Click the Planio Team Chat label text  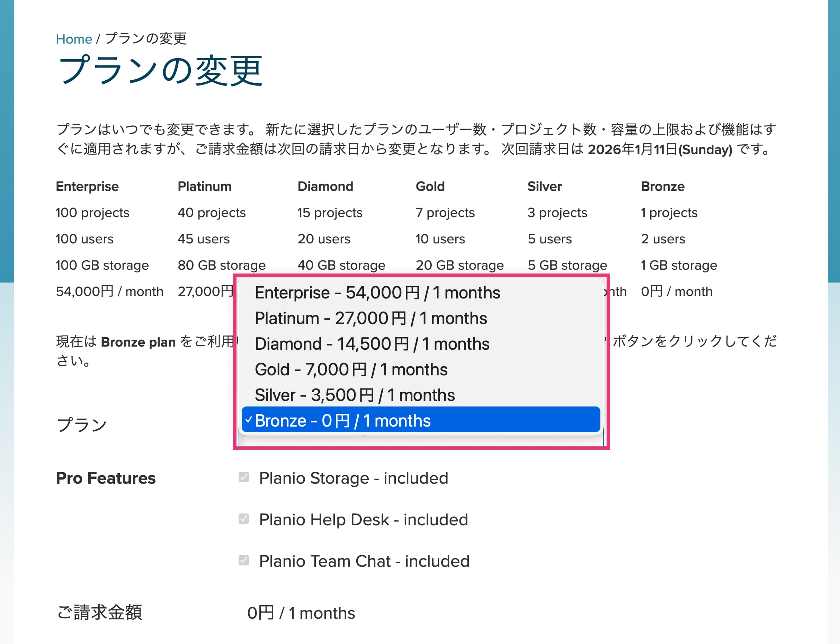[x=364, y=561]
